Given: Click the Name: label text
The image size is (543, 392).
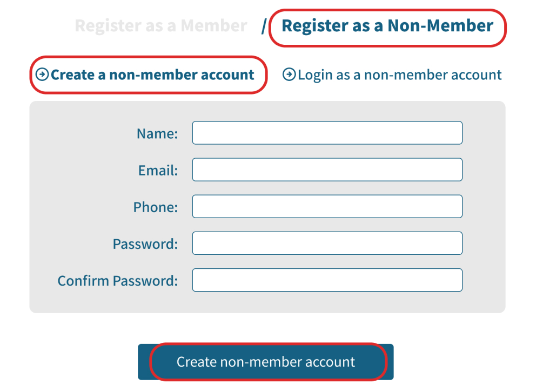Looking at the screenshot, I should [157, 133].
